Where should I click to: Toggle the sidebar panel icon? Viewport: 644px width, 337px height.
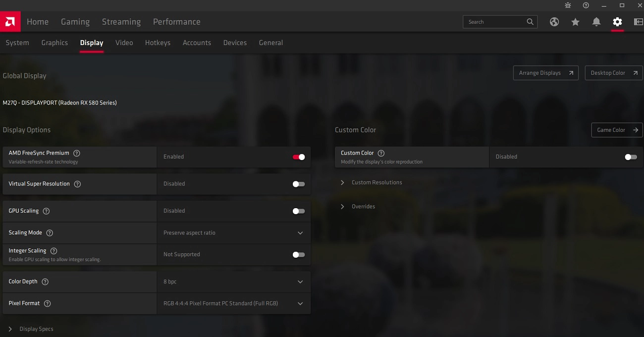[x=638, y=22]
